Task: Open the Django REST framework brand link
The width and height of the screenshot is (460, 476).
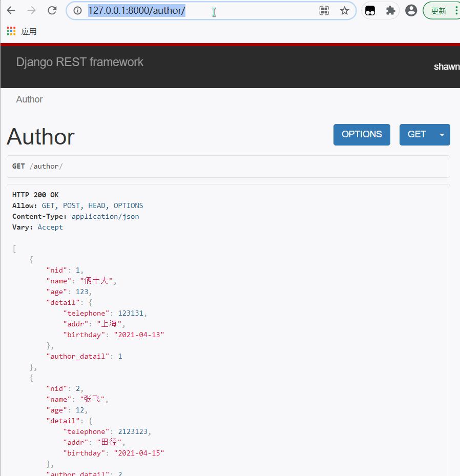Action: pyautogui.click(x=79, y=62)
